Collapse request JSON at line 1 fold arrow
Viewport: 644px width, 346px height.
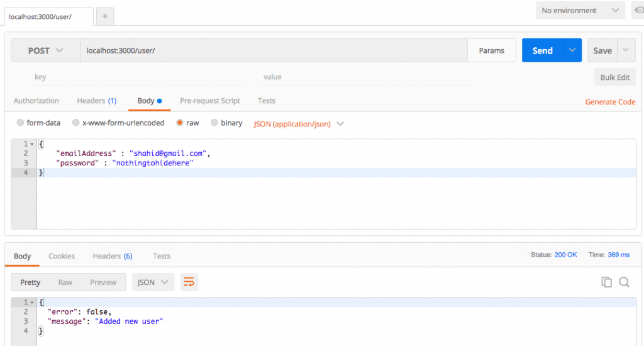click(x=32, y=144)
